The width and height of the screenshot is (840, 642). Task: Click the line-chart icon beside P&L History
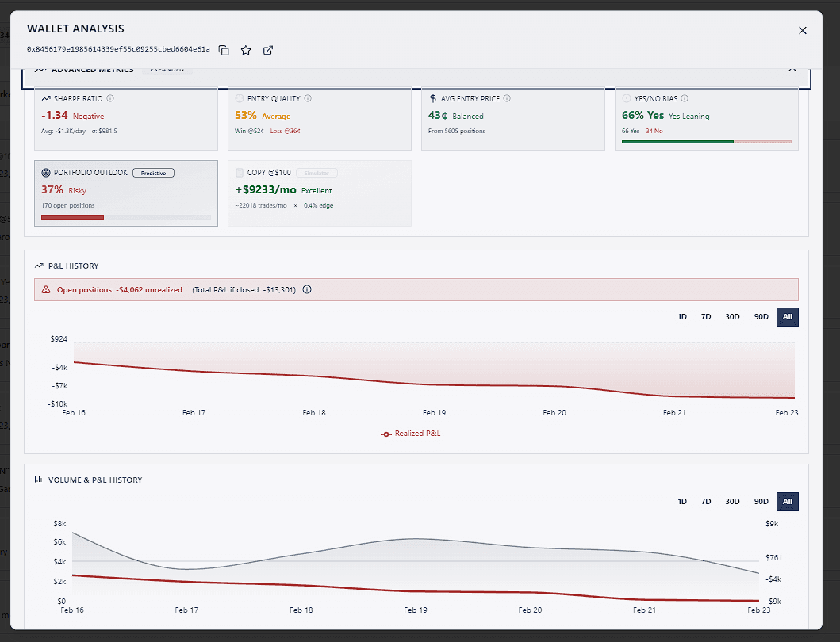(38, 266)
